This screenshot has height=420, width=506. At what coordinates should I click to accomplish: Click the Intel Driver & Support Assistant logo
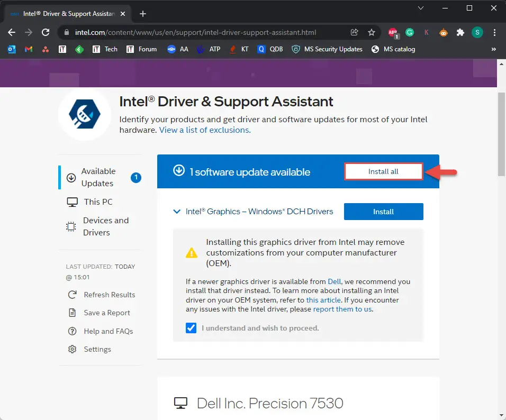(x=85, y=114)
